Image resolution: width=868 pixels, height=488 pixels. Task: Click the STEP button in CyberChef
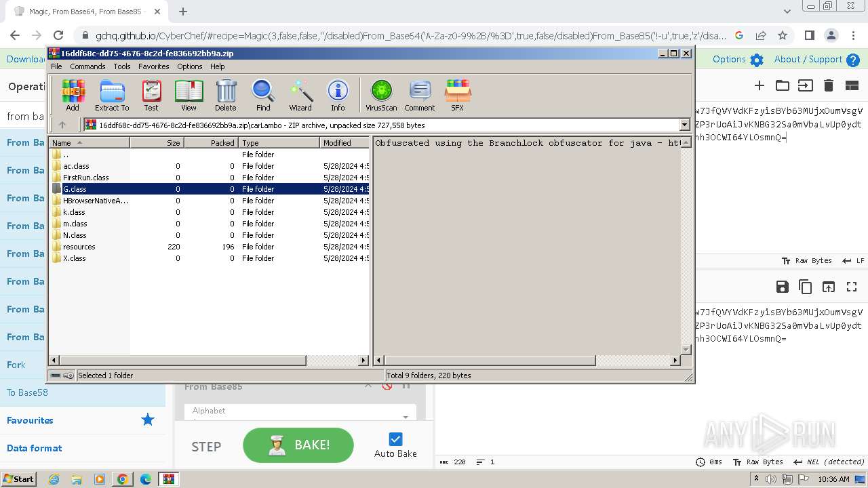[206, 446]
